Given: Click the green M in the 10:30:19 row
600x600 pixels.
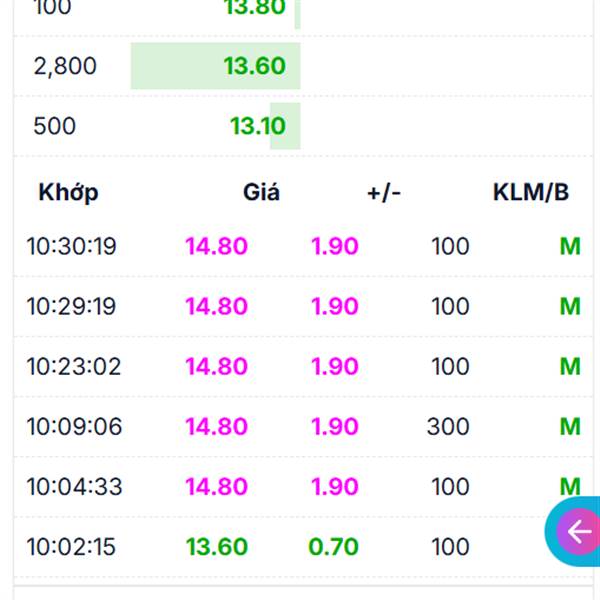Looking at the screenshot, I should tap(570, 246).
